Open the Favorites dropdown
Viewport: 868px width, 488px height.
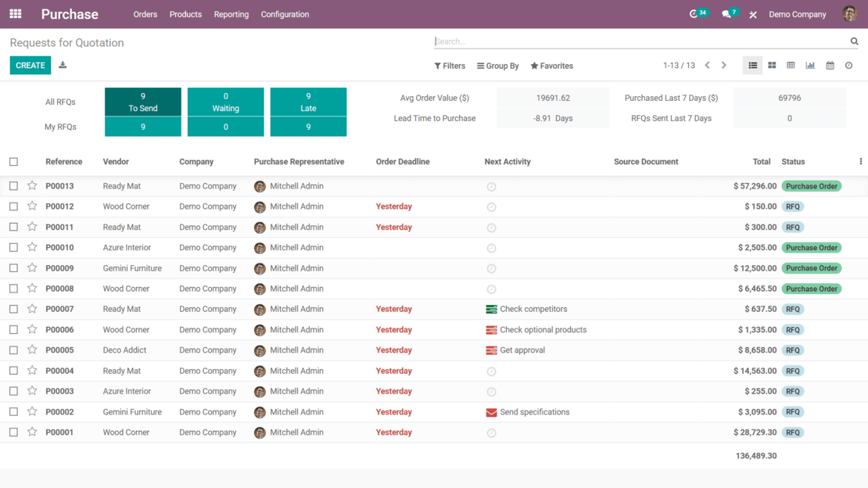(551, 66)
